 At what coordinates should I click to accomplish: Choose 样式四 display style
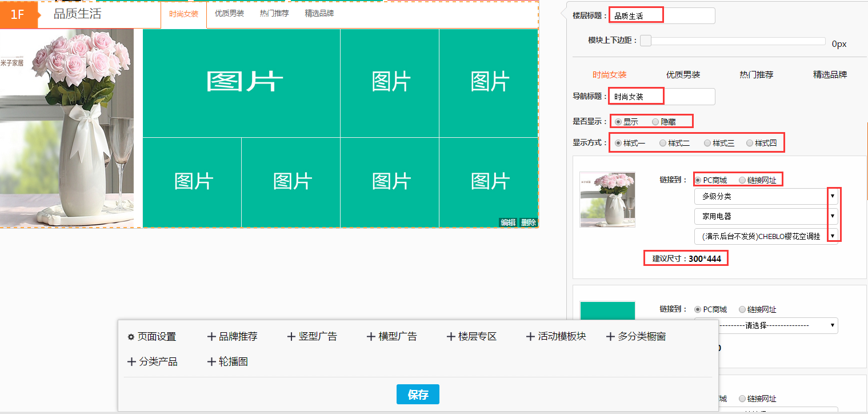pyautogui.click(x=750, y=143)
